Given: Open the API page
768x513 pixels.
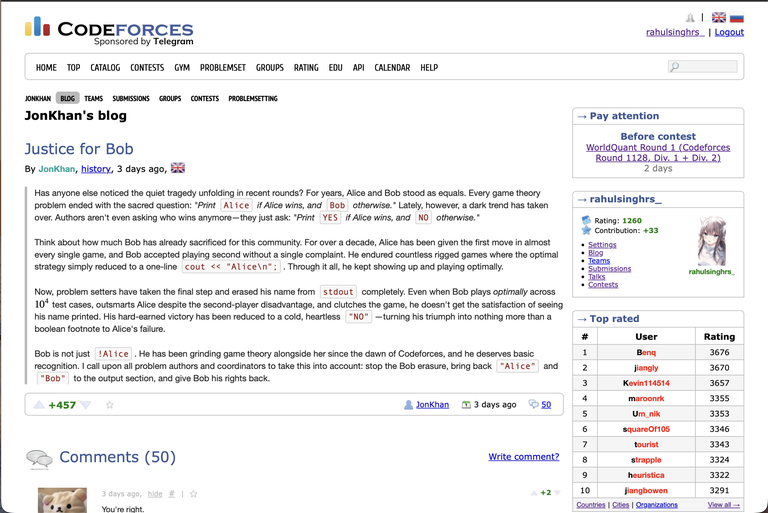Looking at the screenshot, I should tap(359, 68).
